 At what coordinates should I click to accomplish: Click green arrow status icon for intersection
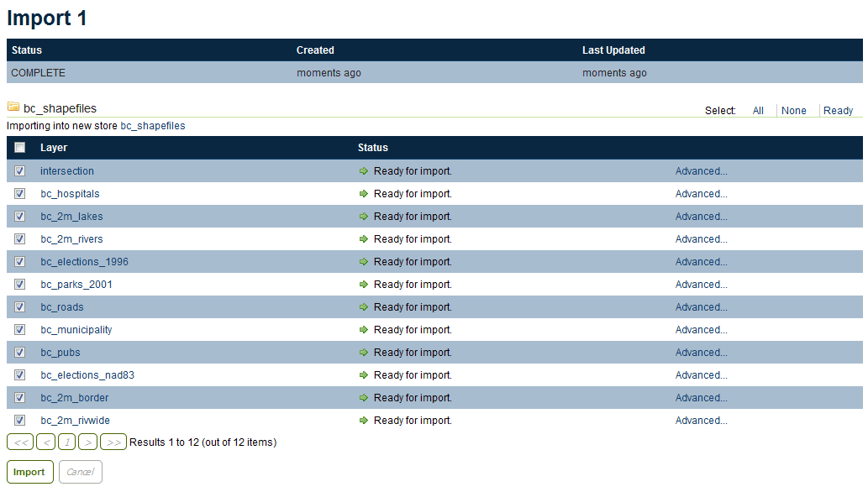pyautogui.click(x=364, y=171)
